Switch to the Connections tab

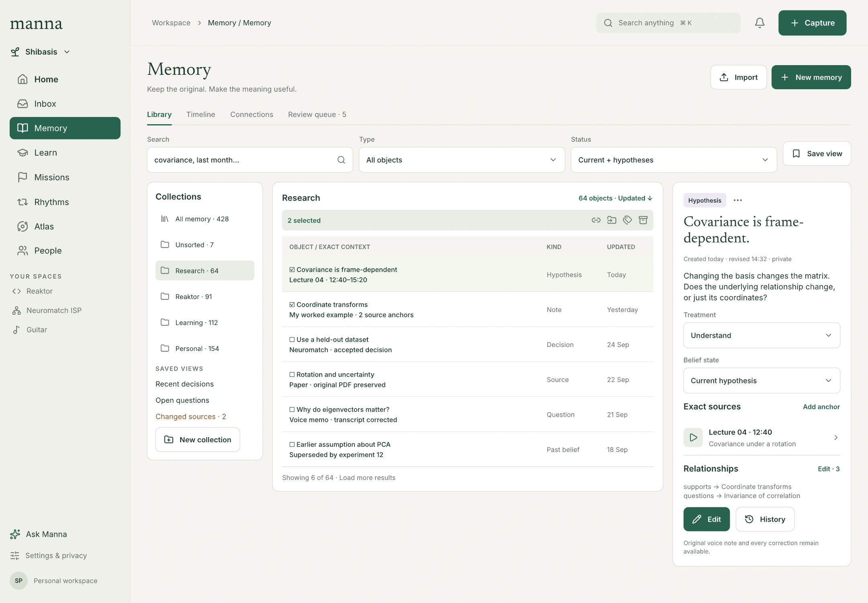click(x=252, y=115)
